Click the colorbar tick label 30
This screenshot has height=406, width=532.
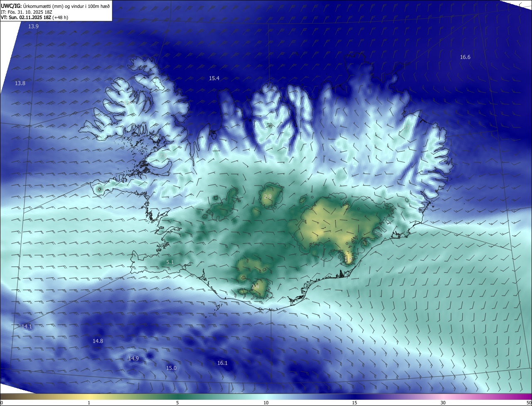(443, 403)
